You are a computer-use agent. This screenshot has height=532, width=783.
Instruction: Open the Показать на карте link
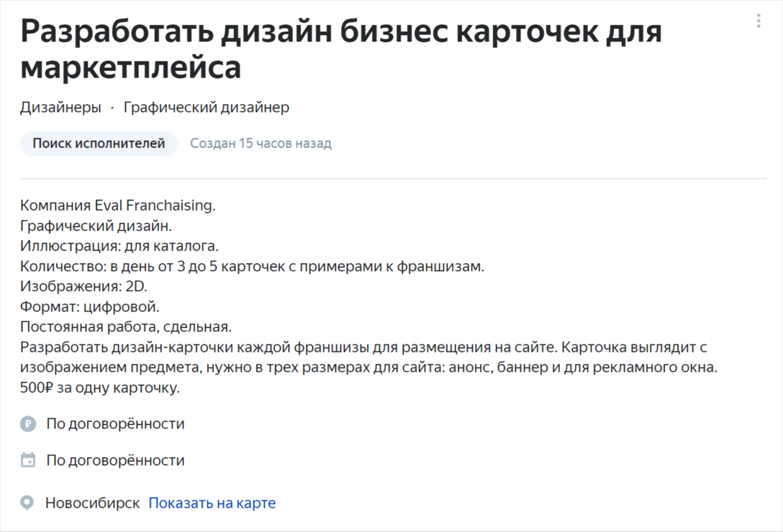212,503
